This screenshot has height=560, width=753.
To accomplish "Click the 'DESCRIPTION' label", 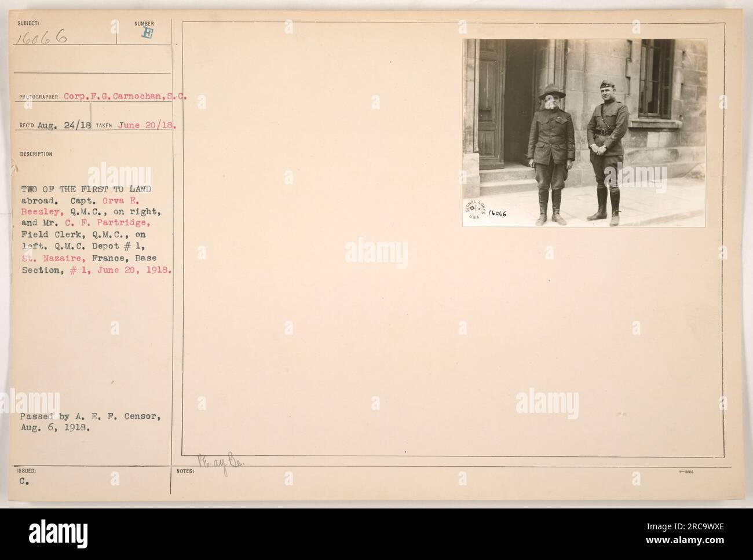I will tap(35, 155).
